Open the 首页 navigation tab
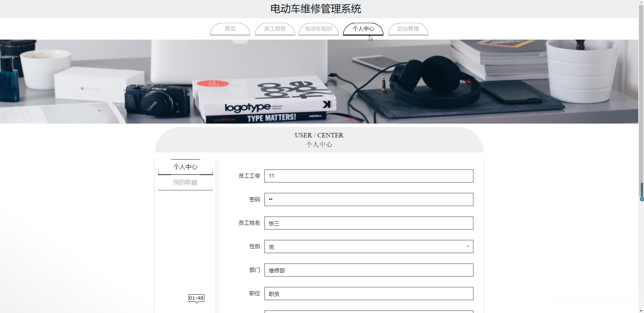This screenshot has height=313, width=644. 230,29
